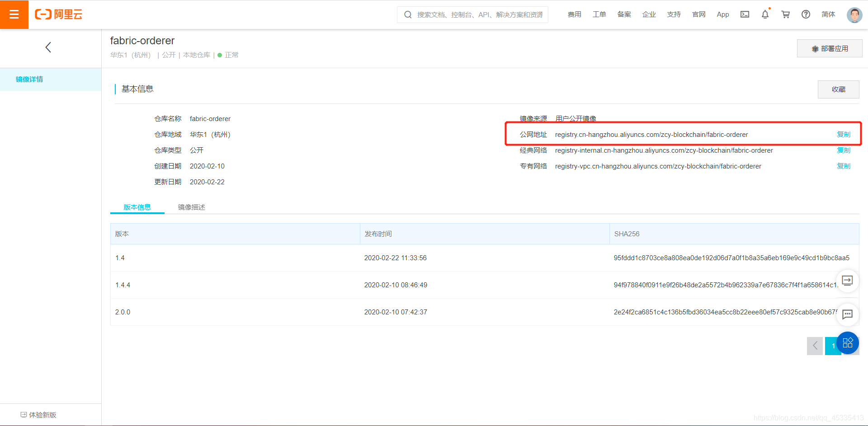The width and height of the screenshot is (868, 426).
Task: Open the Cloud Shell terminal icon
Action: tap(745, 14)
